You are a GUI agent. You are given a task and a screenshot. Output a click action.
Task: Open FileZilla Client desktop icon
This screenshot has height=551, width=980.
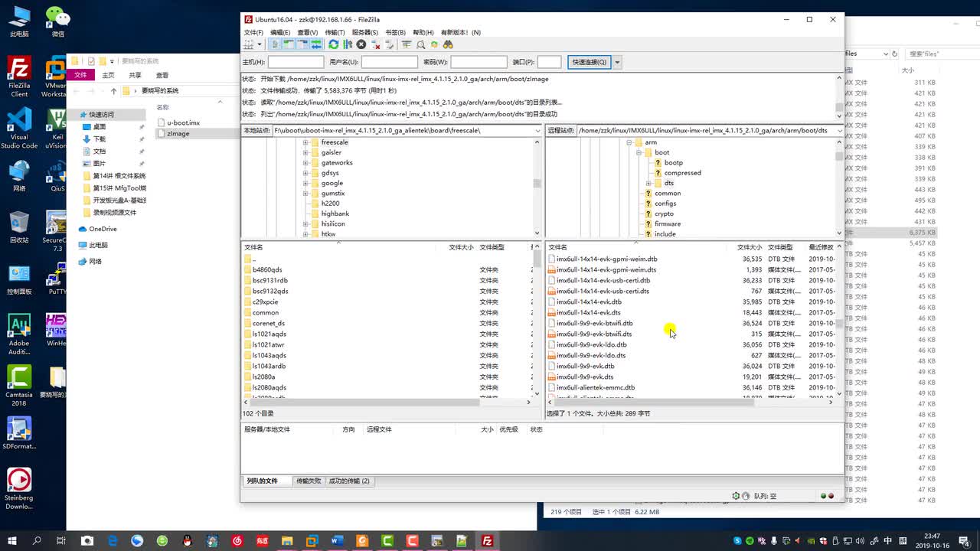[x=19, y=77]
